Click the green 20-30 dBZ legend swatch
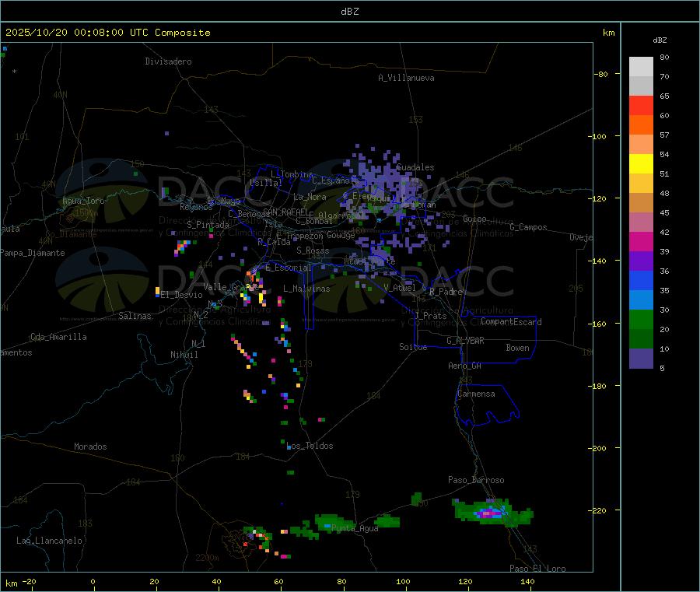The image size is (700, 592). click(641, 319)
